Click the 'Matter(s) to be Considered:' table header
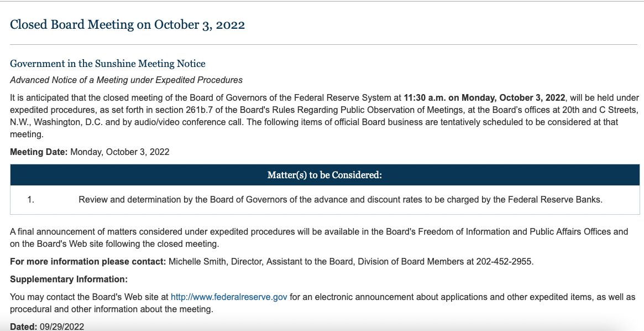 (x=324, y=175)
